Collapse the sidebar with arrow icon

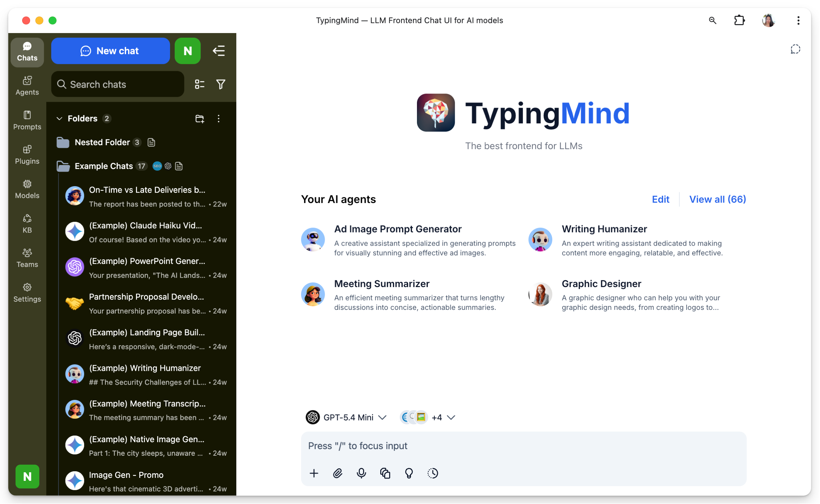[x=219, y=51]
